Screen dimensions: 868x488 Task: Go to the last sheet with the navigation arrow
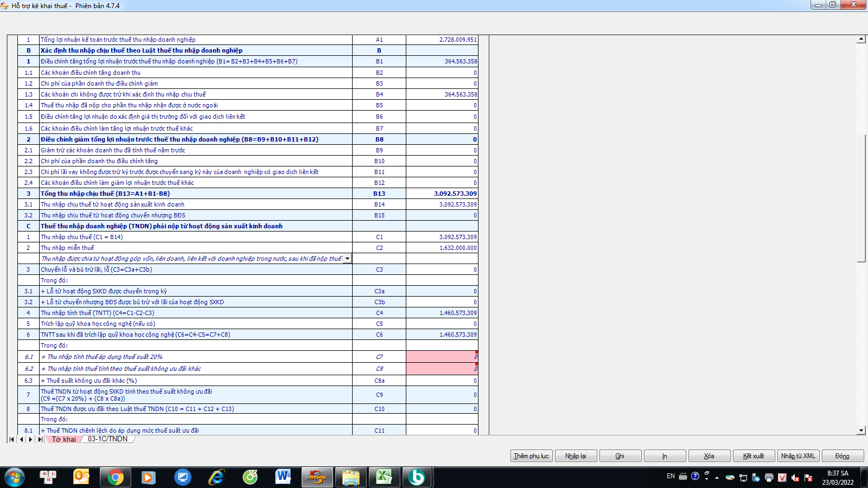(40, 439)
